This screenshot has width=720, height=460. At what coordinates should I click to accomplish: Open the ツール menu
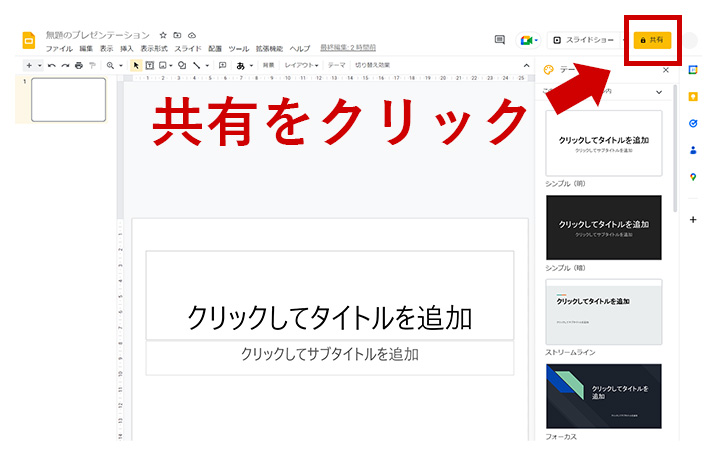tap(238, 48)
